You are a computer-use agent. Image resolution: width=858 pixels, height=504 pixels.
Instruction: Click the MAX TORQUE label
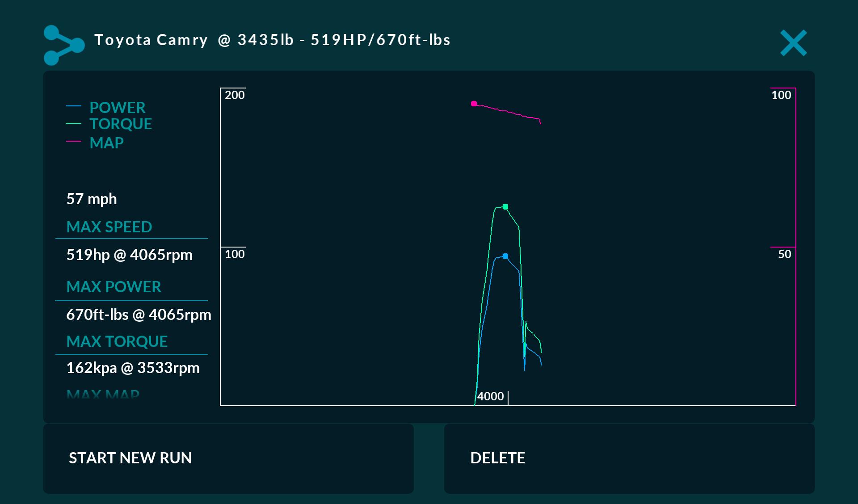[117, 341]
